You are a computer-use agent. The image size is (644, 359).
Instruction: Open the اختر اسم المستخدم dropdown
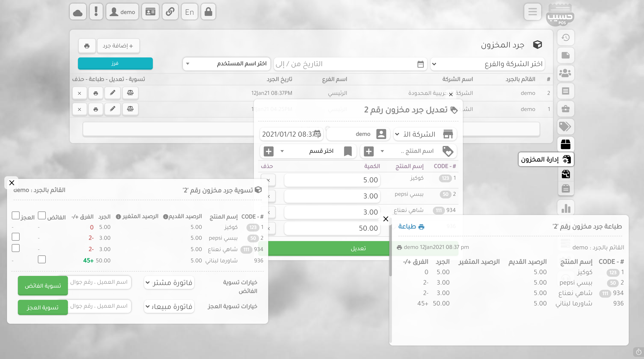[x=226, y=64]
